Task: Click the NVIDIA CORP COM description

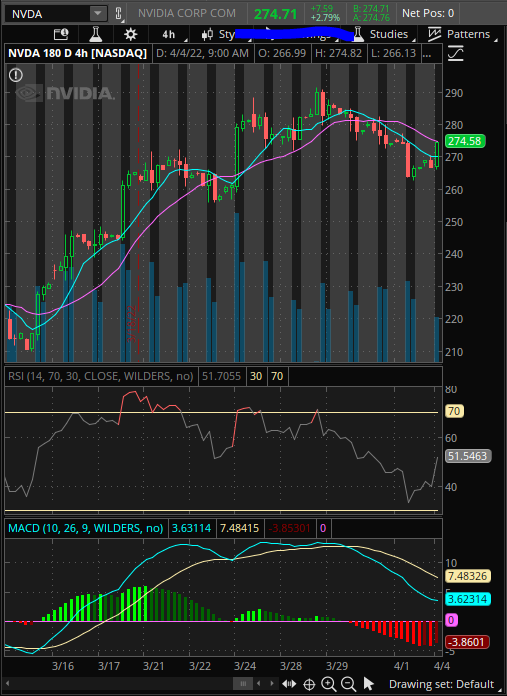Action: click(187, 13)
